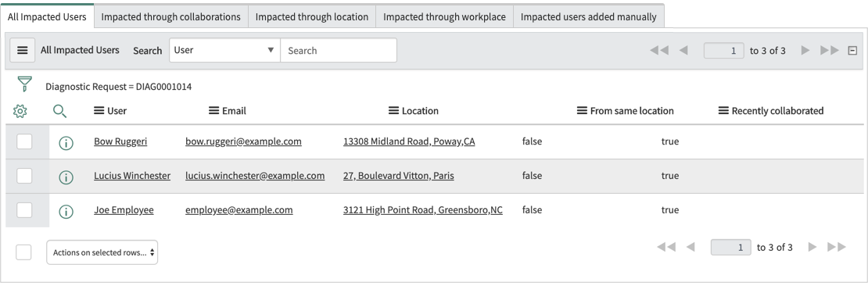
Task: Focus the list Search text field
Action: [x=339, y=50]
